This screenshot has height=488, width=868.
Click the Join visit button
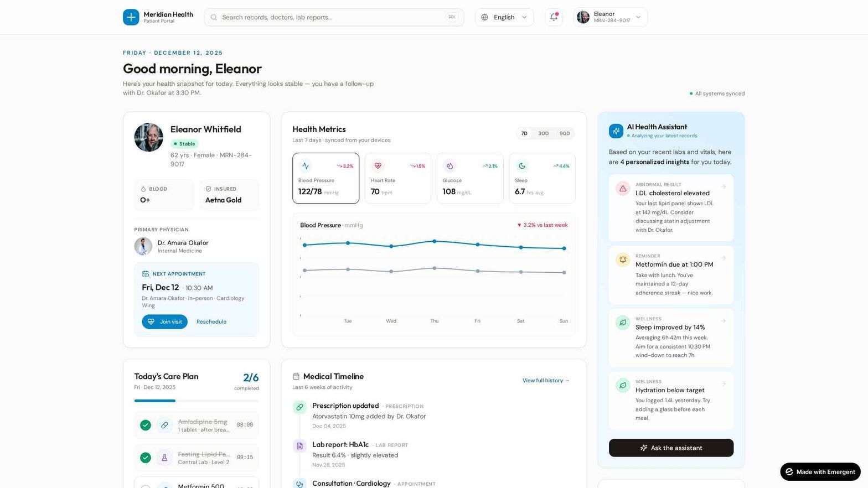coord(164,321)
